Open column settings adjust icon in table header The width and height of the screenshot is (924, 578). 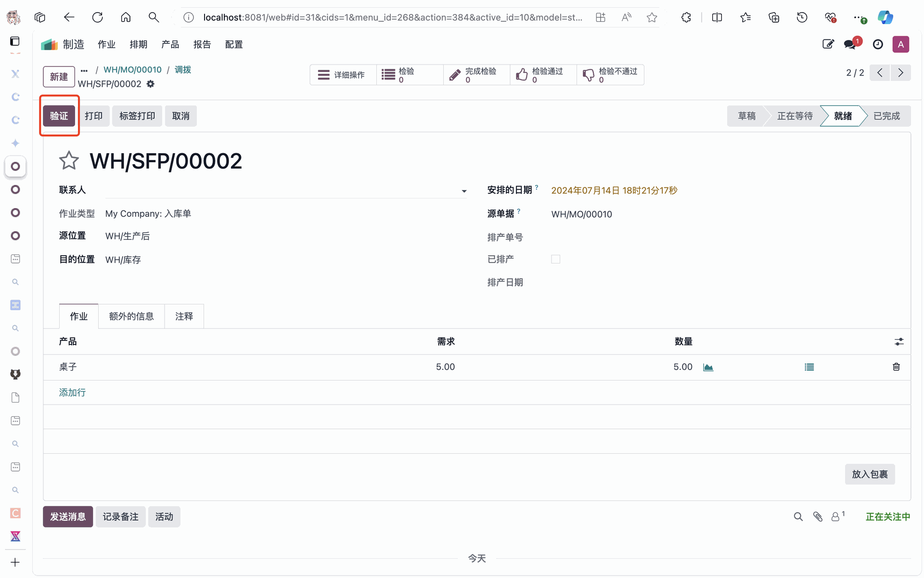coord(899,342)
